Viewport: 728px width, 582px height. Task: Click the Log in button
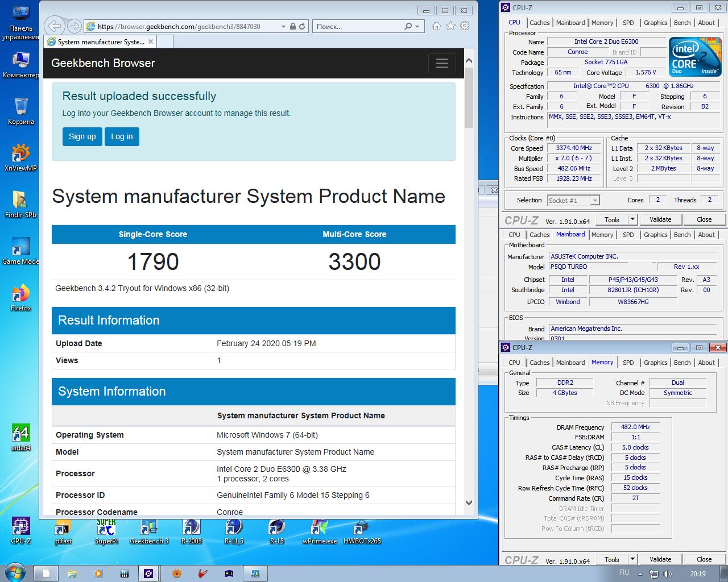tap(122, 136)
